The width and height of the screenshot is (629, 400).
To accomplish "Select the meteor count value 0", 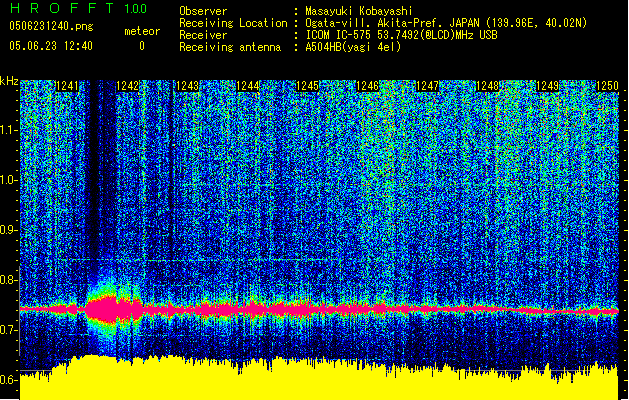I will tap(141, 46).
